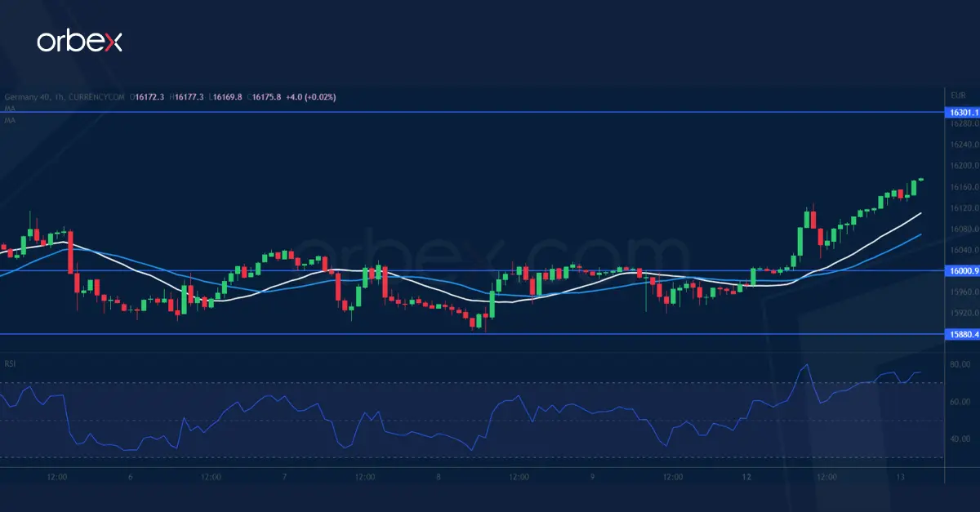Screen dimensions: 980x512
Task: Click the bold date label 12 on time axis
Action: [746, 476]
